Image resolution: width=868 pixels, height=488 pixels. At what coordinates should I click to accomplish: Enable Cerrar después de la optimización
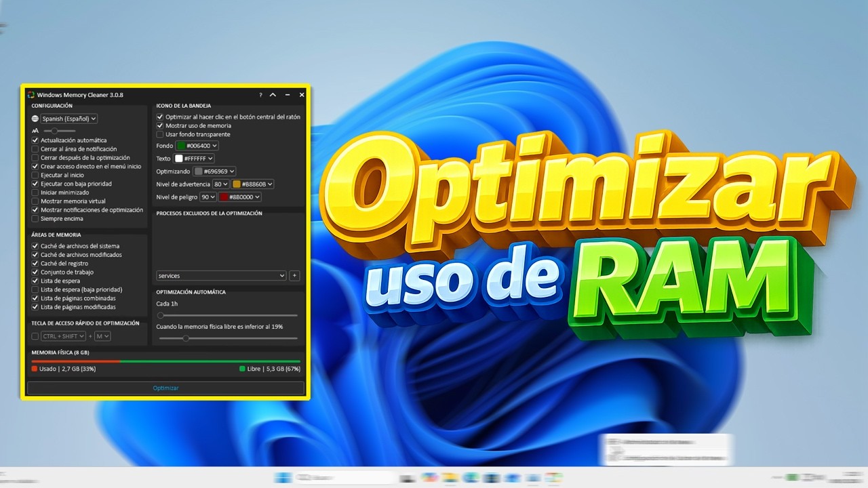(x=35, y=158)
